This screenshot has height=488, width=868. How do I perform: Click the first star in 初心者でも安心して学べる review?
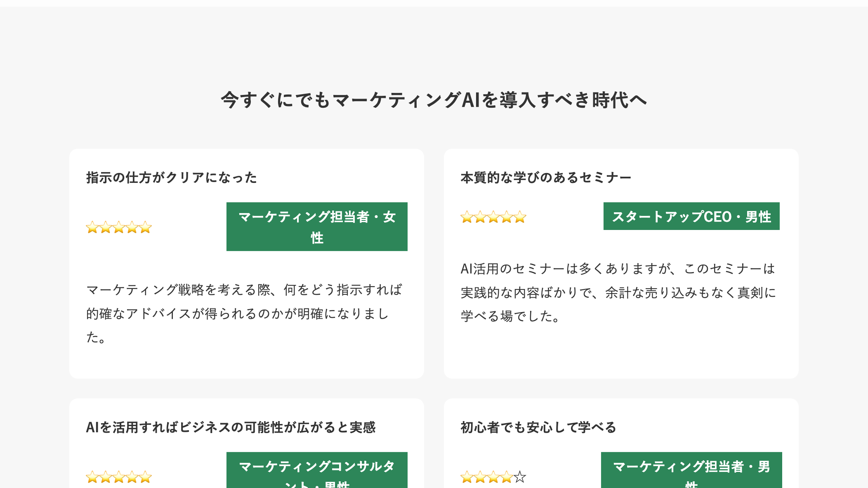coord(467,477)
